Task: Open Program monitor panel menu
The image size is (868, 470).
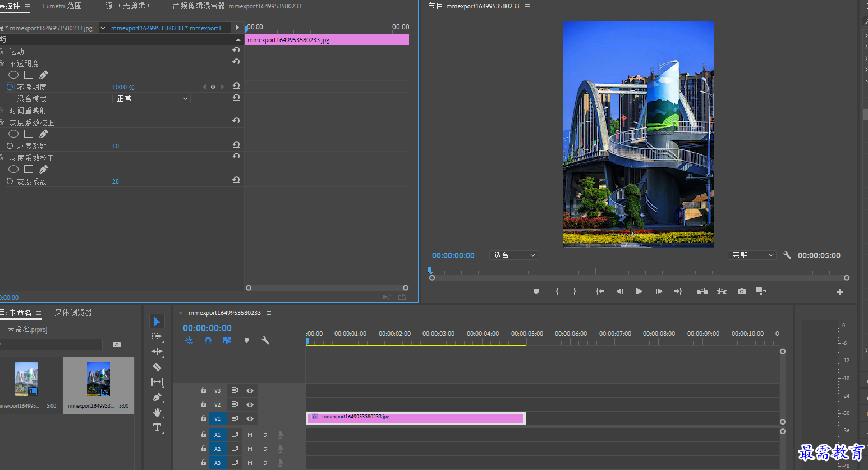Action: coord(527,6)
